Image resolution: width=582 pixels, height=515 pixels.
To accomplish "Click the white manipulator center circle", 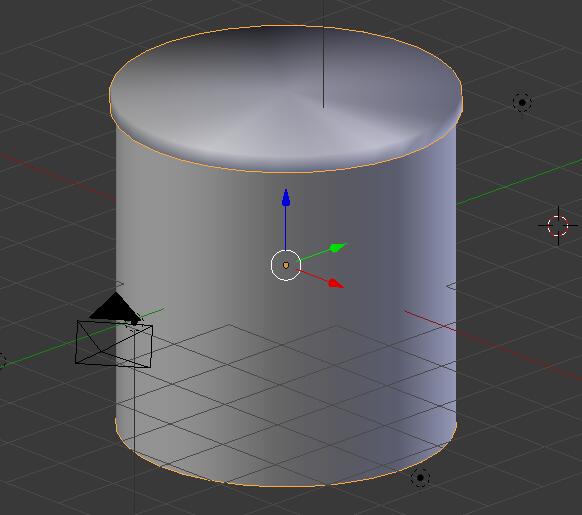I will coord(285,265).
